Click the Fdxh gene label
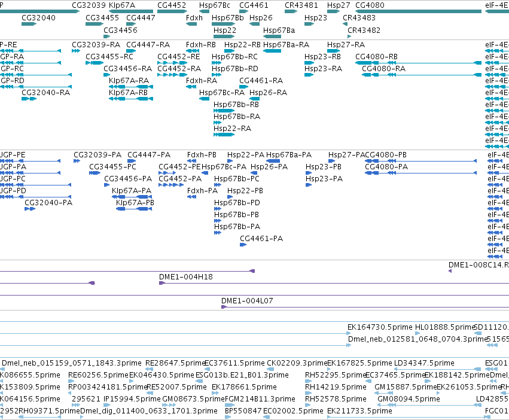509x420 pixels. 194,17
